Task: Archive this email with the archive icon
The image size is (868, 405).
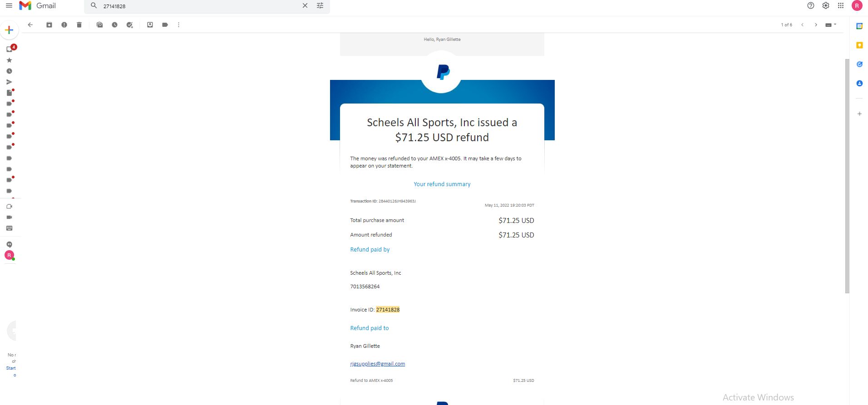Action: (x=49, y=25)
